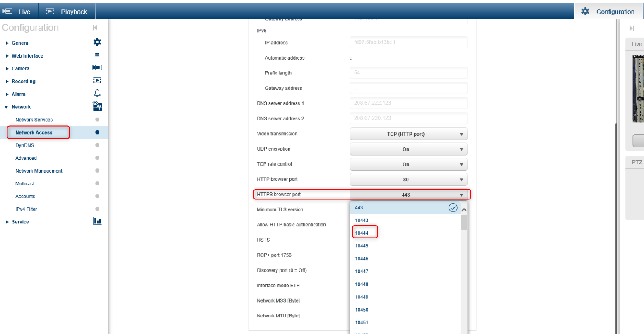This screenshot has height=334, width=644.
Task: Collapse the Configuration sidebar with the arrow icon
Action: pyautogui.click(x=95, y=28)
